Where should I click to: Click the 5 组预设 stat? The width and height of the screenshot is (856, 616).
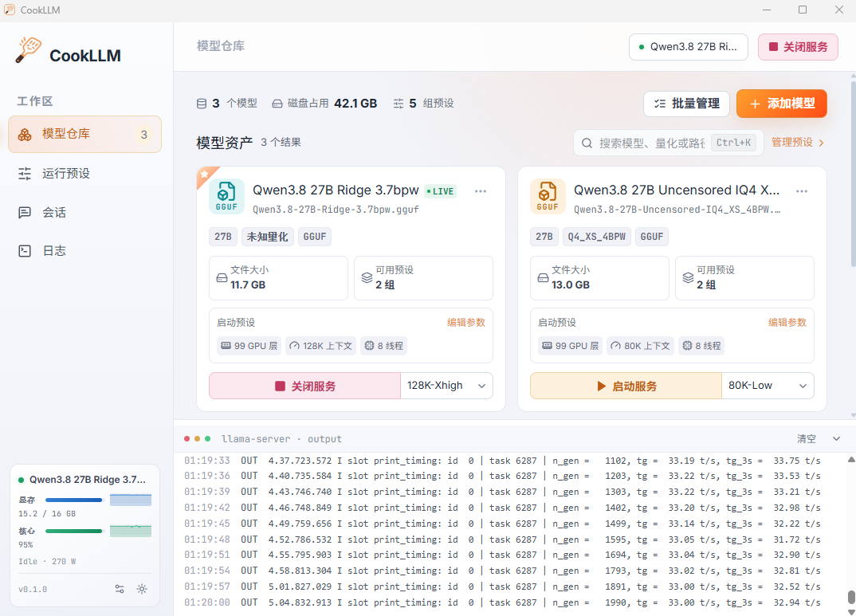coord(424,103)
